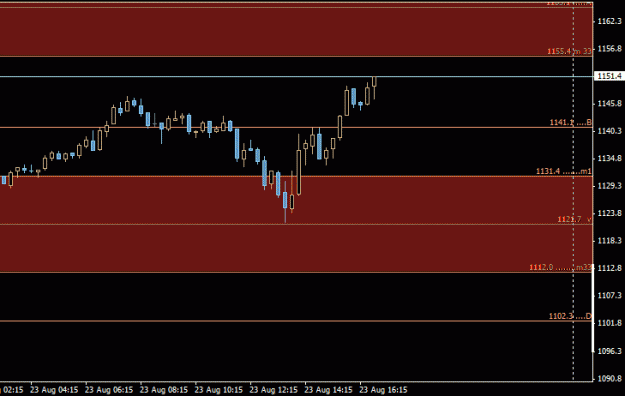This screenshot has width=625, height=396.
Task: Click the 1145.8 price axis label
Action: click(x=609, y=104)
